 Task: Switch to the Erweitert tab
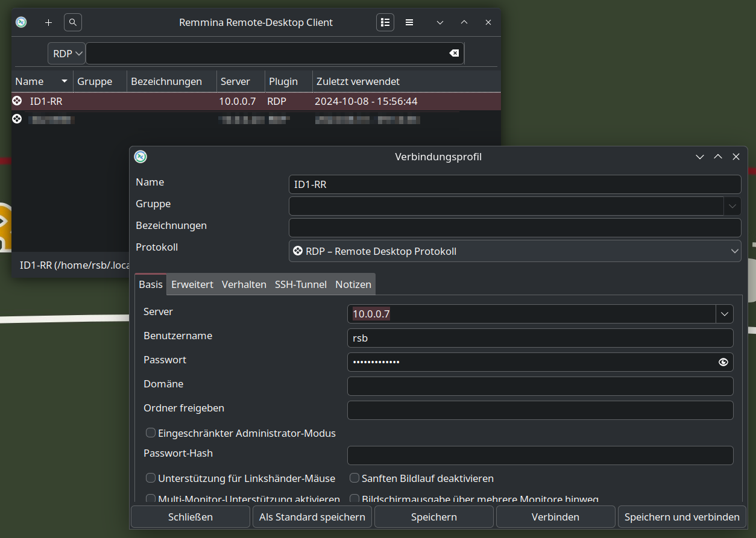(x=192, y=284)
